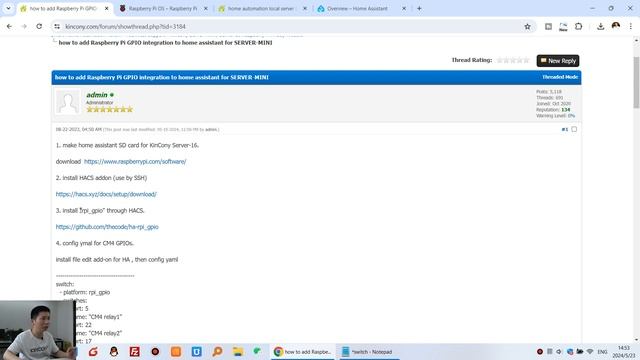
Task: Reload the current forum page
Action: [x=39, y=27]
